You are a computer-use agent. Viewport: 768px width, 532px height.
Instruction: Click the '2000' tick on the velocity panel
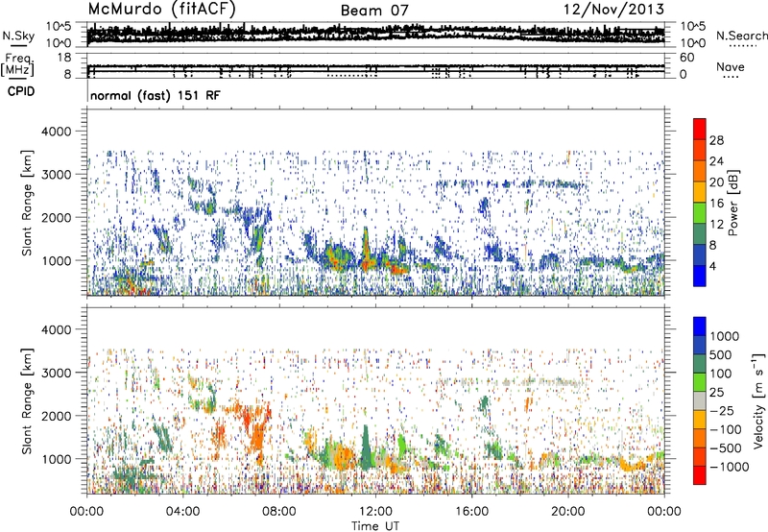(56, 416)
